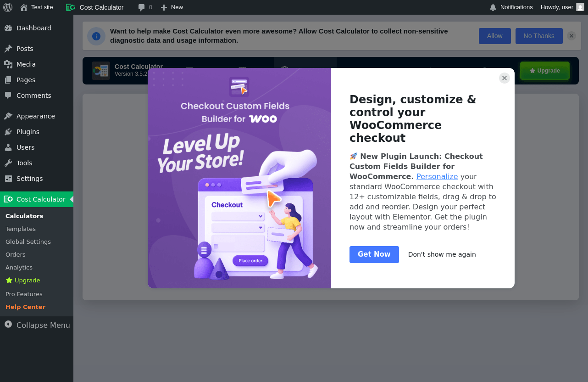Click the user avatar image
Image resolution: width=588 pixels, height=382 pixels.
(x=580, y=7)
